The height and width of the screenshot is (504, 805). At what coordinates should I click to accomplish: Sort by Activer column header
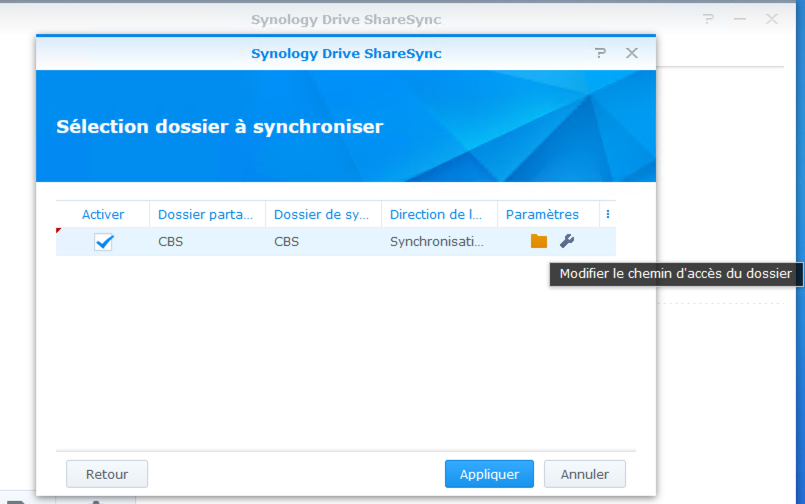pos(103,215)
